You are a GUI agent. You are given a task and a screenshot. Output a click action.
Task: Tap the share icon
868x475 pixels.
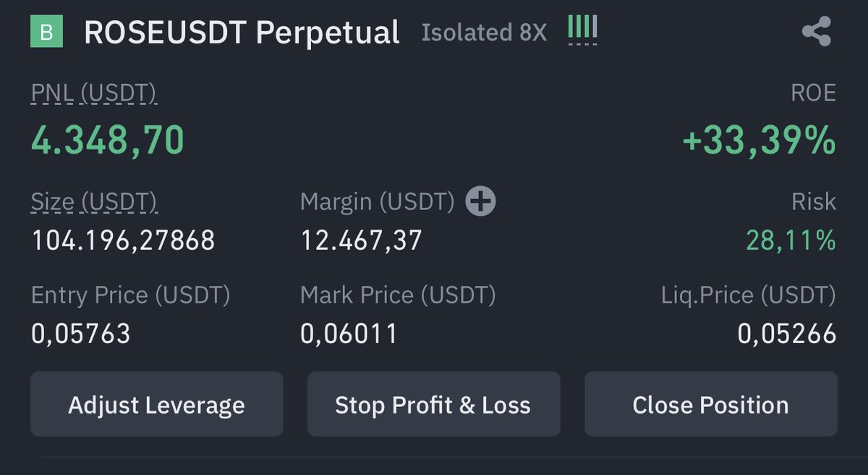tap(817, 33)
